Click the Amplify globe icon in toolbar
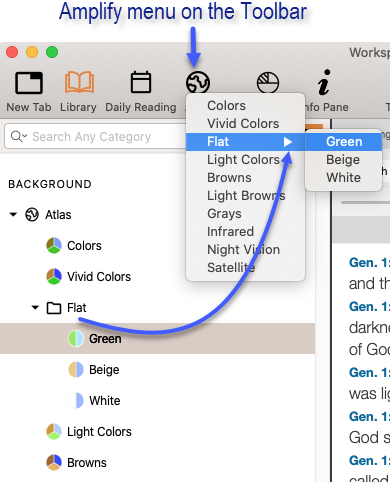Image resolution: width=390 pixels, height=482 pixels. pos(198,82)
